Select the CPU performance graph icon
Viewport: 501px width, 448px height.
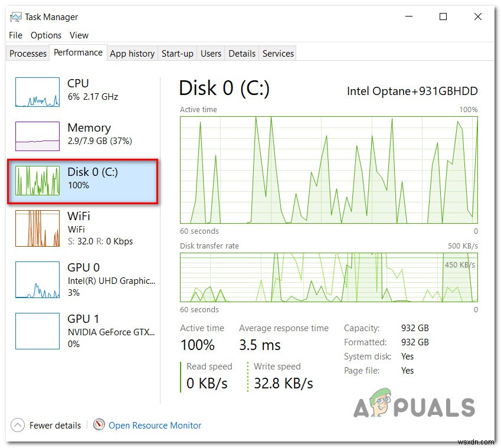[37, 92]
